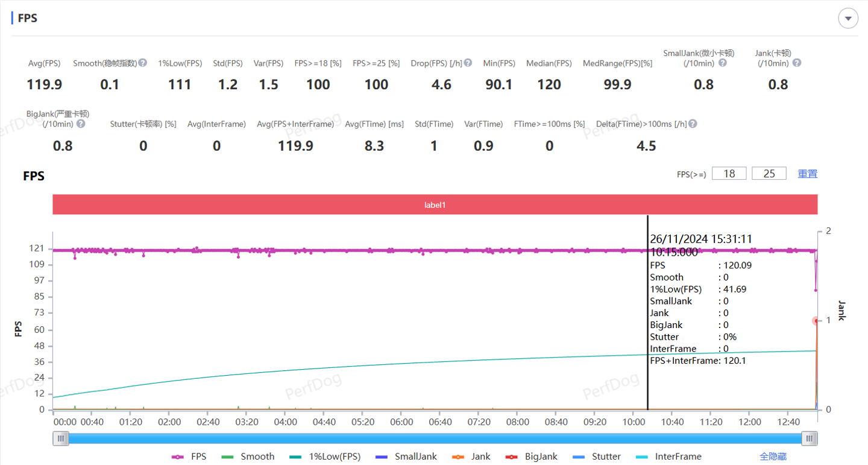Click help icon beside BigJank (/10min)
868x465 pixels.
81,124
